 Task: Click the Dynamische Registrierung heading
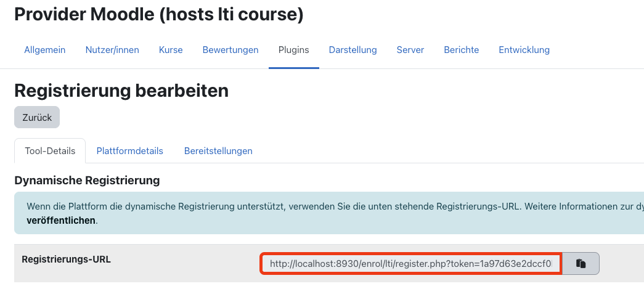87,180
